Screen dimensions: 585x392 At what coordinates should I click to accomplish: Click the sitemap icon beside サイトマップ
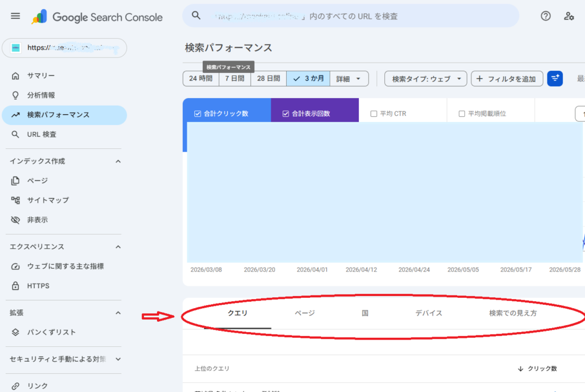click(x=15, y=200)
